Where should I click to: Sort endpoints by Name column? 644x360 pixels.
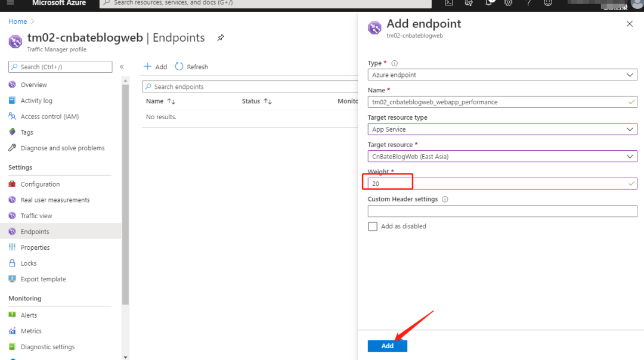pos(160,101)
